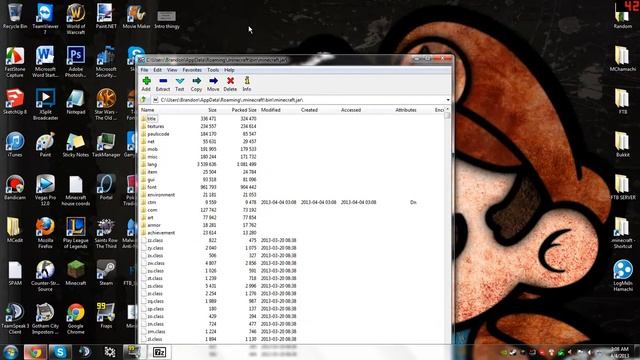Click the Skype taskbar icon

60,352
